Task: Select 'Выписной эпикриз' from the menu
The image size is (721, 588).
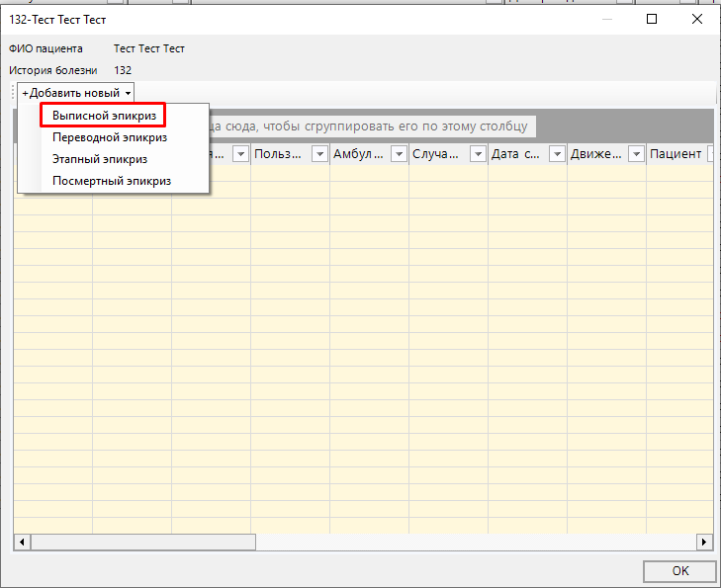Action: tap(104, 117)
